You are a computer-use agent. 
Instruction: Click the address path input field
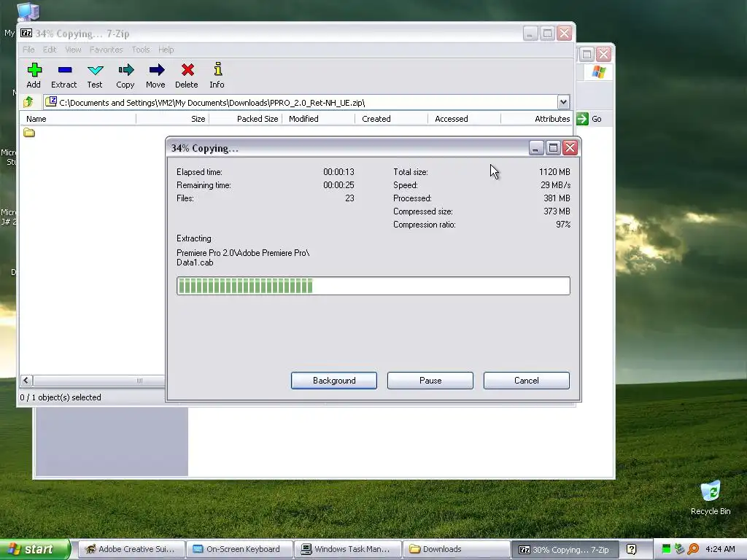[x=300, y=102]
